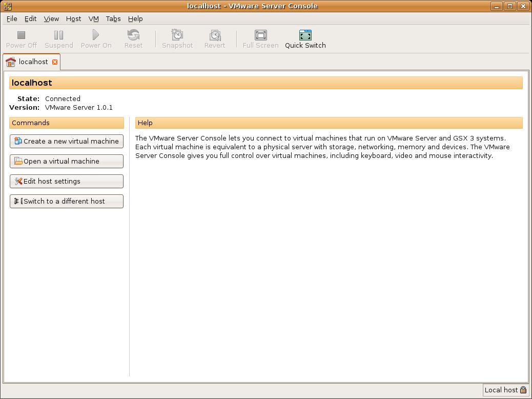Click the lock icon in status bar
Image resolution: width=532 pixels, height=399 pixels.
click(x=523, y=390)
